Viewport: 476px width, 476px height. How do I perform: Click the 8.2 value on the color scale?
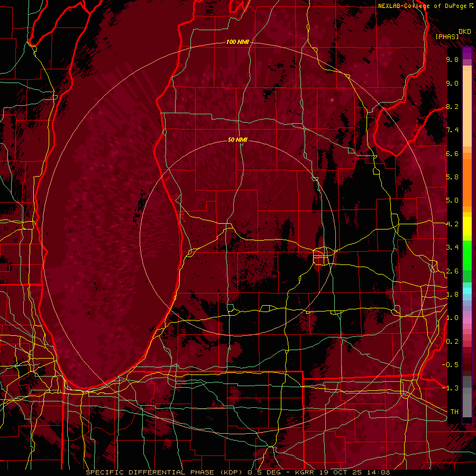pos(452,106)
